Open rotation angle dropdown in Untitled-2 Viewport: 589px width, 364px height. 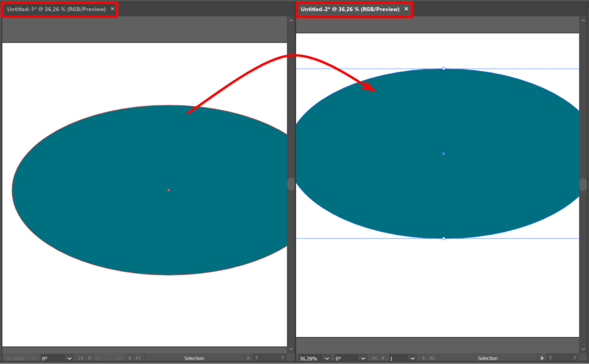click(364, 358)
